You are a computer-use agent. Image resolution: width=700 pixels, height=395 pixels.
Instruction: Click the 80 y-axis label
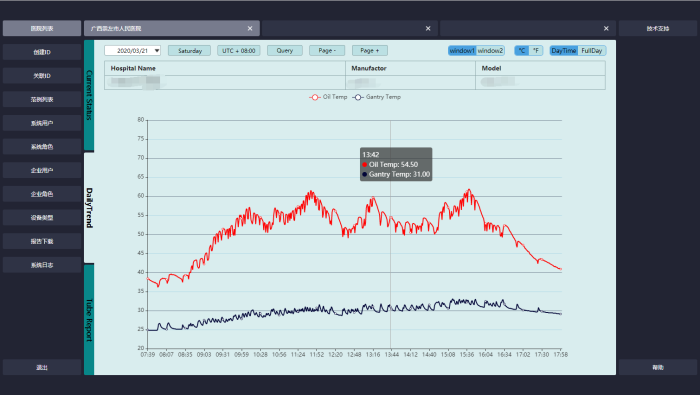141,120
